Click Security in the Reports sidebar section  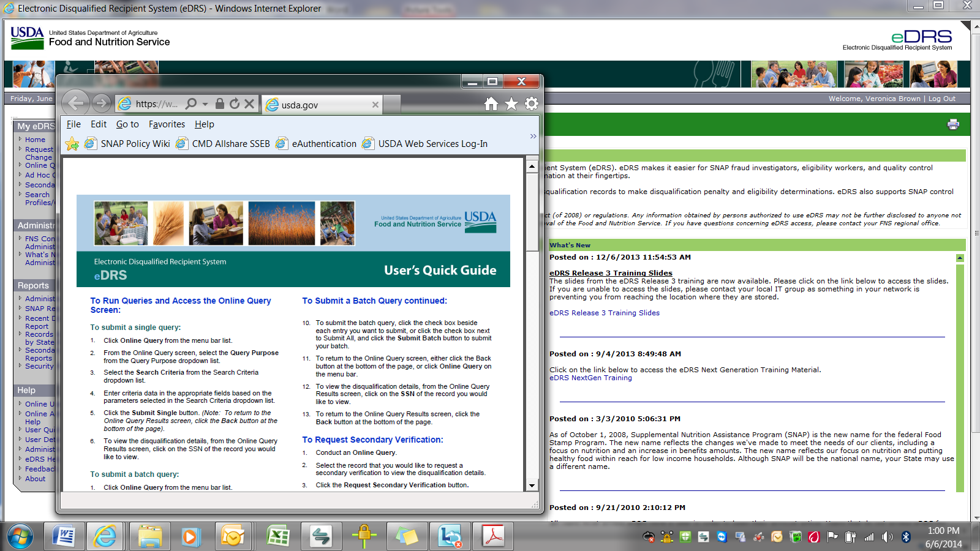(39, 366)
